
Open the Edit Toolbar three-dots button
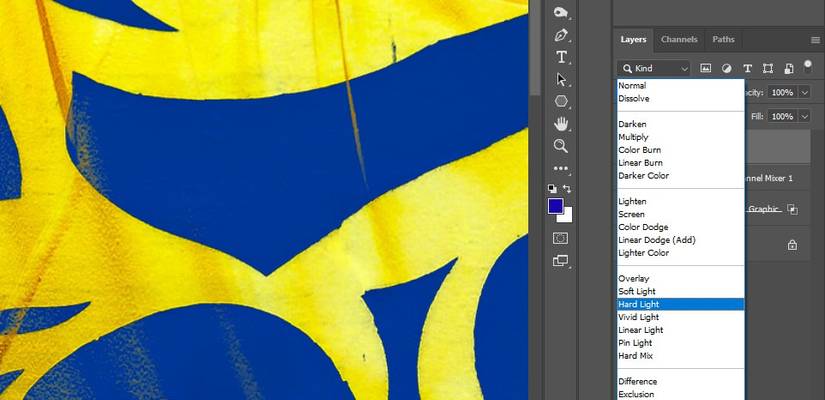pos(561,168)
